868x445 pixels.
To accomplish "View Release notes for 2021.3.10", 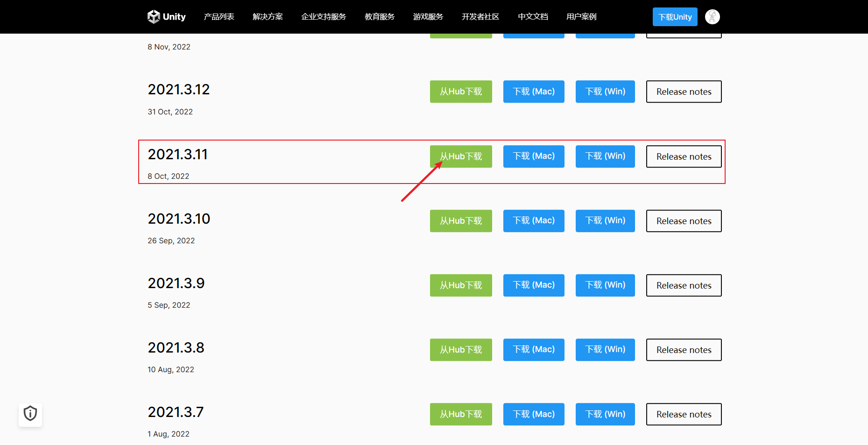I will pos(684,221).
